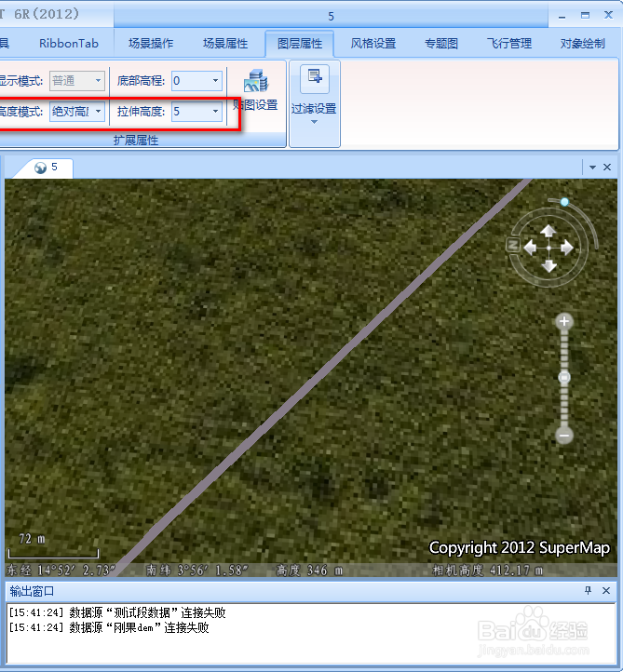Maximize the application window
This screenshot has width=623, height=672.
tap(585, 16)
